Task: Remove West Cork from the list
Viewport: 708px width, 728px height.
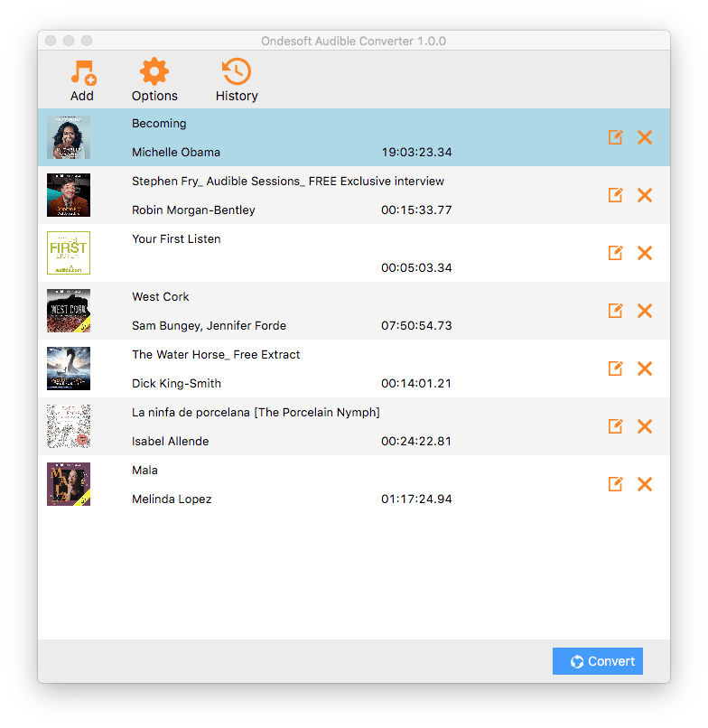Action: 645,311
